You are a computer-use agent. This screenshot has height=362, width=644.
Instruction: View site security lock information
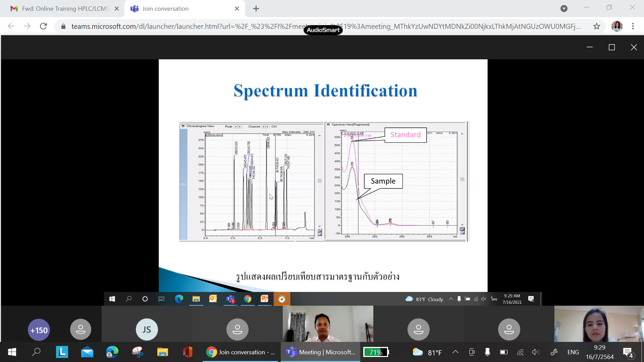(63, 26)
